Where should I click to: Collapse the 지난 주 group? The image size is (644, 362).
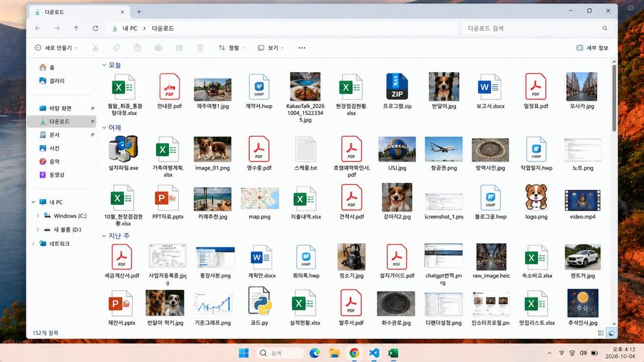point(104,236)
